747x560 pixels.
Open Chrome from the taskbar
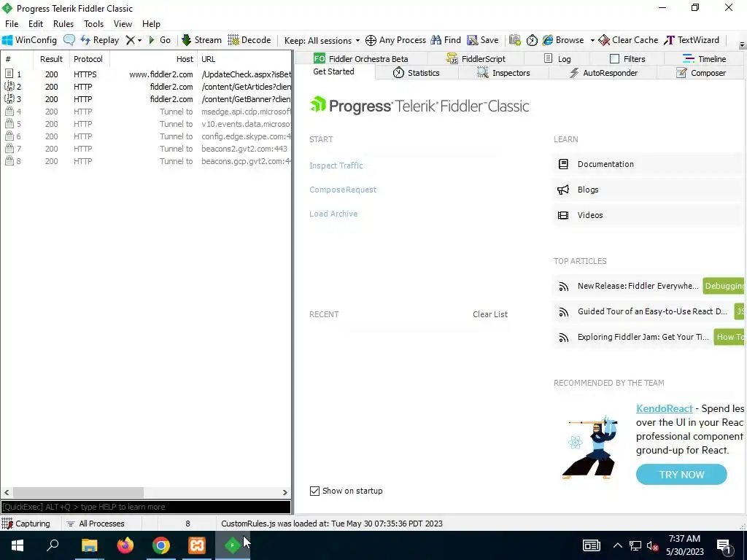click(x=161, y=545)
